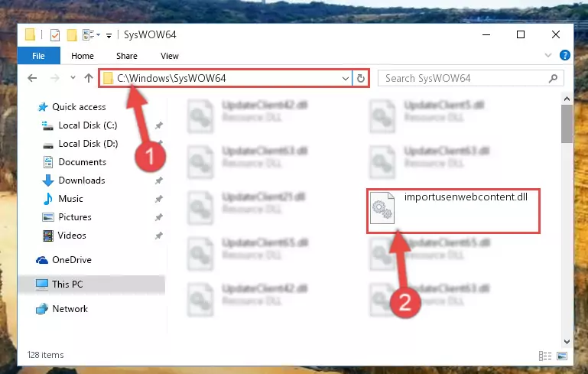The image size is (588, 374).
Task: Switch to the Share ribbon tab
Action: click(127, 56)
